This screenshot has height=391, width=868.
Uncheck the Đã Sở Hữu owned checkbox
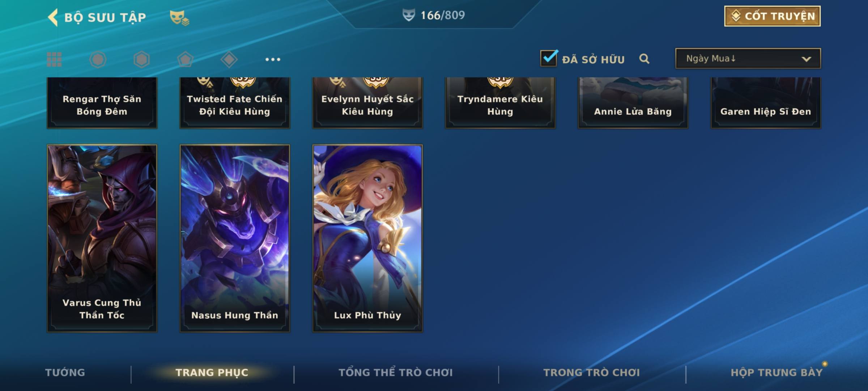[549, 58]
